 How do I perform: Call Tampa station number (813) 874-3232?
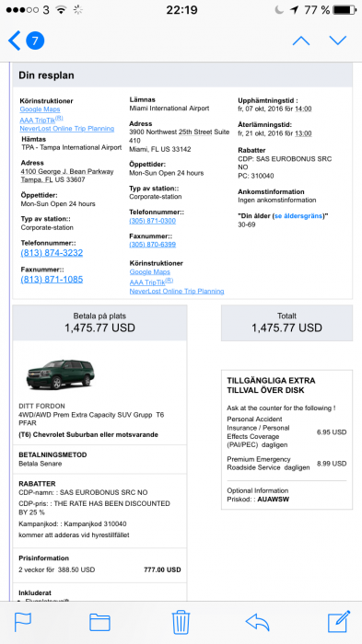[x=52, y=253]
